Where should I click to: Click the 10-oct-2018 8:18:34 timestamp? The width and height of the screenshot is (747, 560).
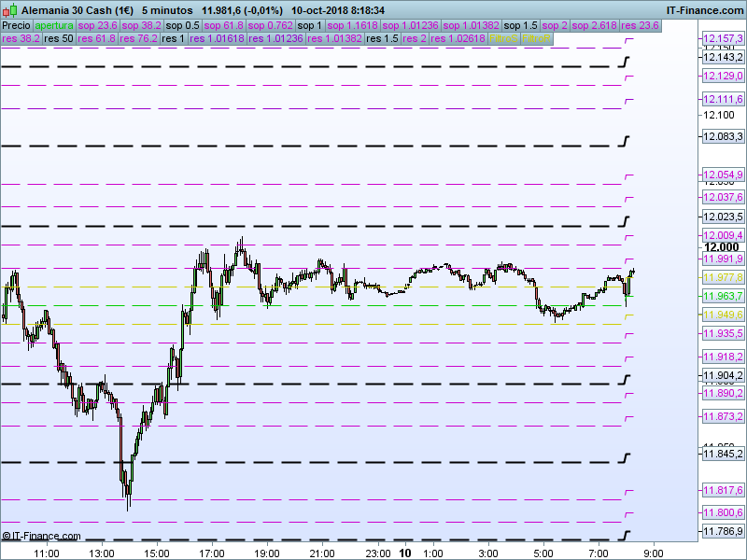click(x=338, y=10)
